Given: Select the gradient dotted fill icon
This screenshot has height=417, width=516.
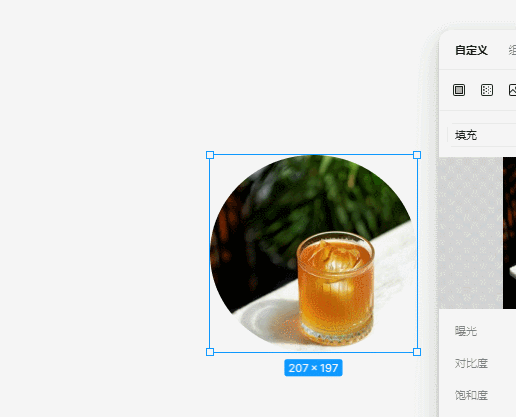Looking at the screenshot, I should (x=487, y=90).
